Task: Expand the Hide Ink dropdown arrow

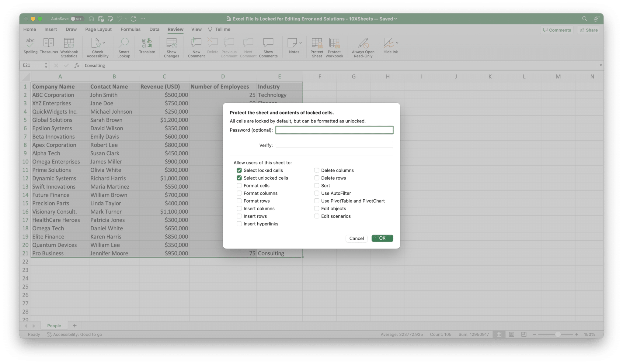Action: [x=397, y=43]
